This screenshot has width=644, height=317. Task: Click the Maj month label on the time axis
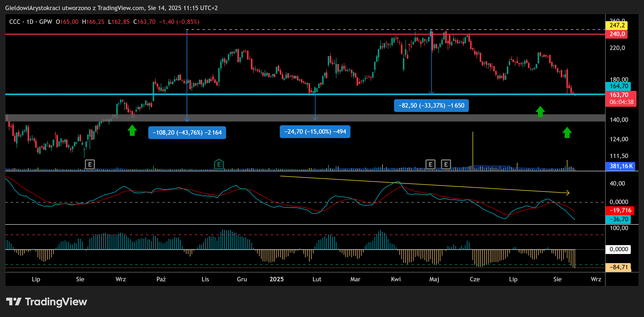(434, 279)
